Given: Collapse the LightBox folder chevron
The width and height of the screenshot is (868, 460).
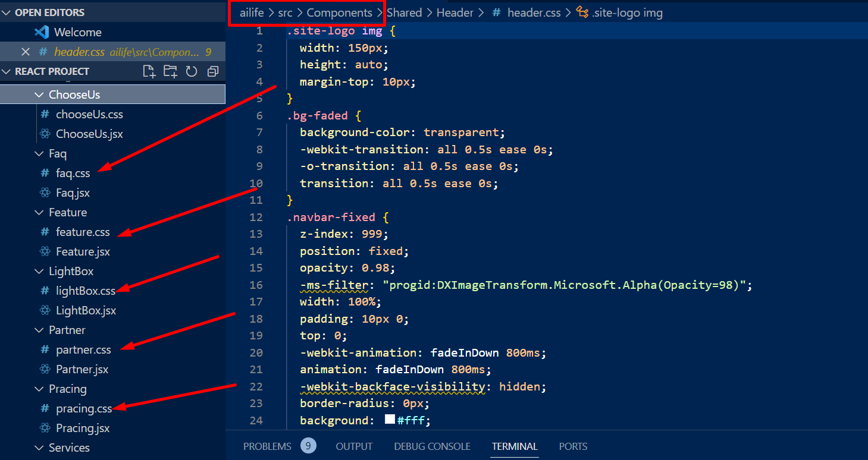Looking at the screenshot, I should [x=39, y=271].
